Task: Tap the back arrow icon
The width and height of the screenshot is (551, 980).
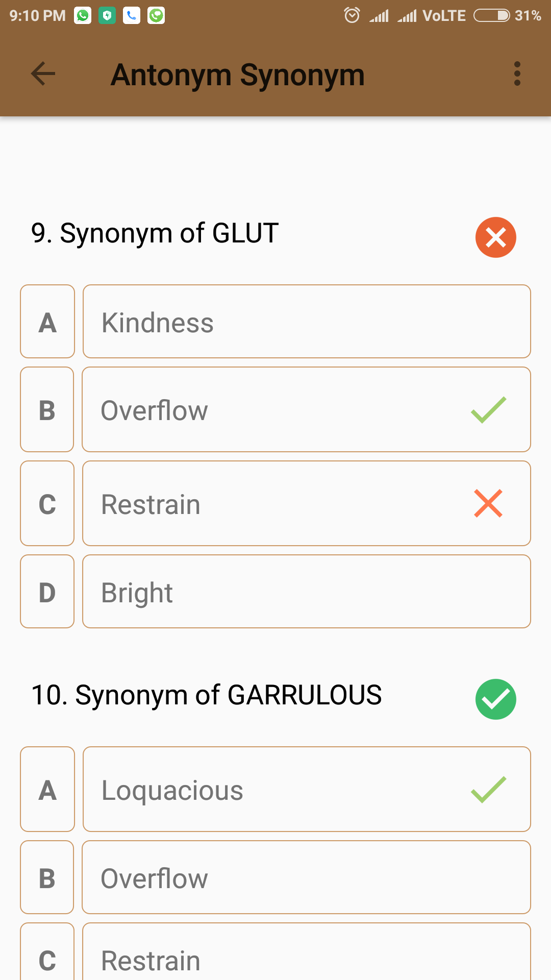Action: pos(43,74)
